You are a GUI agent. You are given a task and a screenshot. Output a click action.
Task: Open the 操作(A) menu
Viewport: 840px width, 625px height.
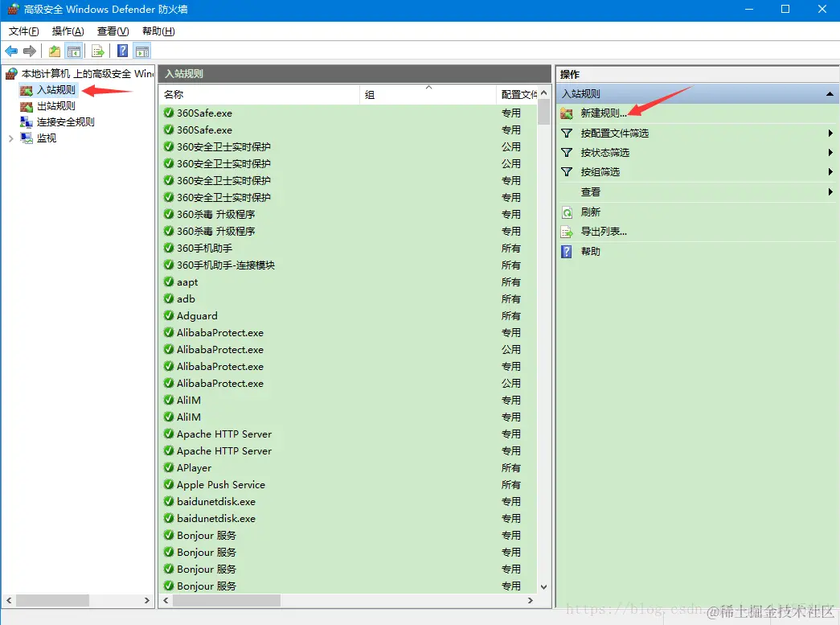[x=68, y=31]
